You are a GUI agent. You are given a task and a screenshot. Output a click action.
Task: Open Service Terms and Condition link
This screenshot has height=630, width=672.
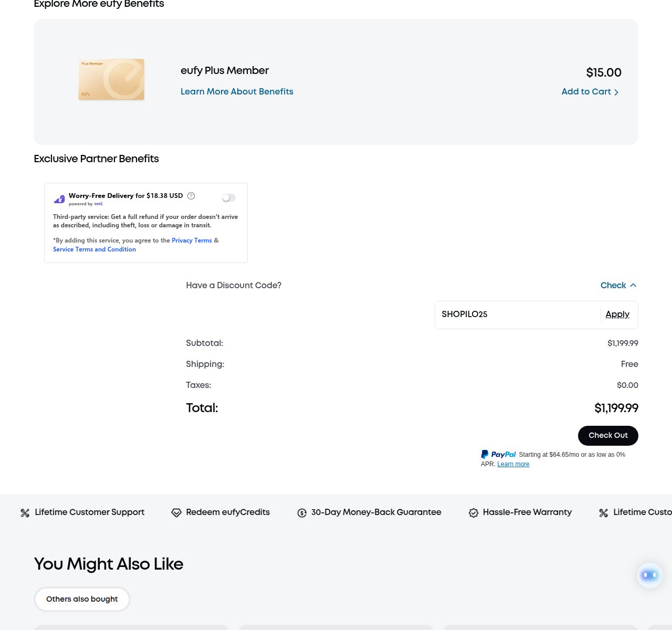click(94, 249)
